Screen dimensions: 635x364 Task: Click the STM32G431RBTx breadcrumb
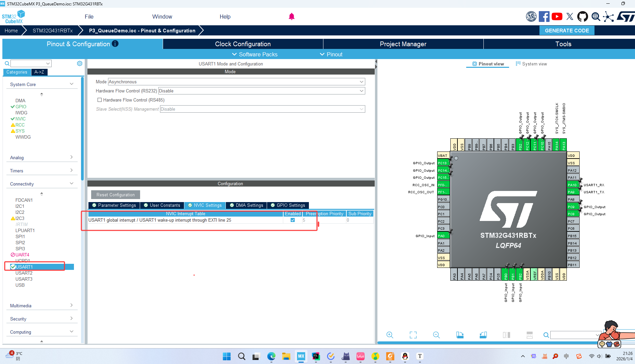(53, 30)
